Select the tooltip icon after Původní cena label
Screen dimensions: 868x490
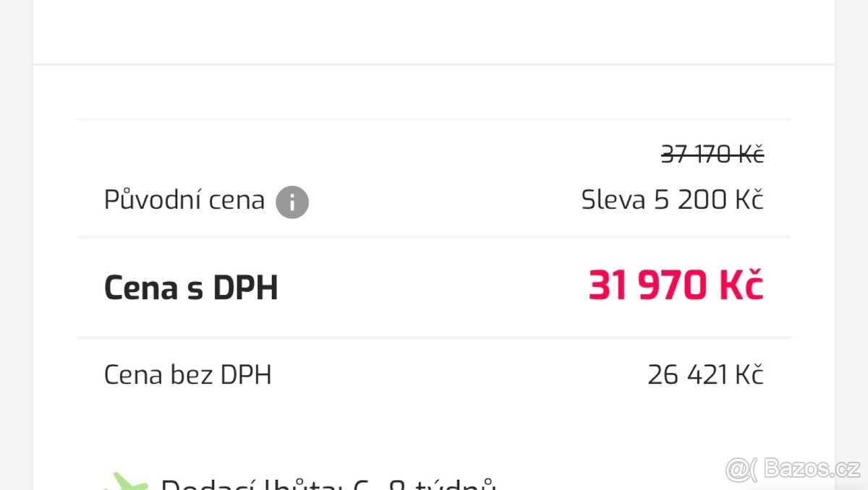pos(293,202)
